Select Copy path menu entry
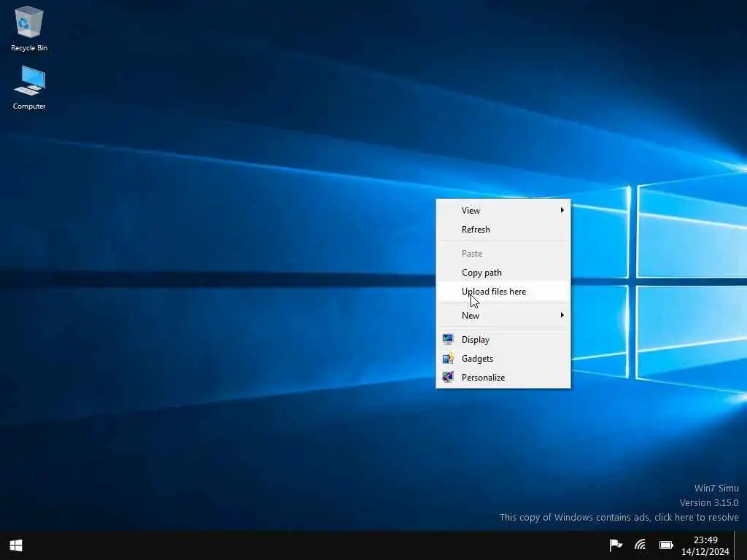Viewport: 747px width, 560px height. 503,273
